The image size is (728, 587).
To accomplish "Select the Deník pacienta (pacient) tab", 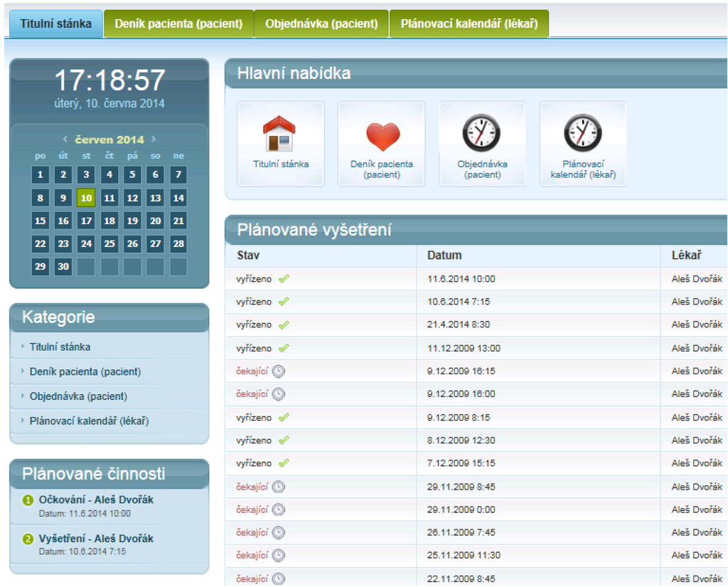I will pyautogui.click(x=178, y=23).
